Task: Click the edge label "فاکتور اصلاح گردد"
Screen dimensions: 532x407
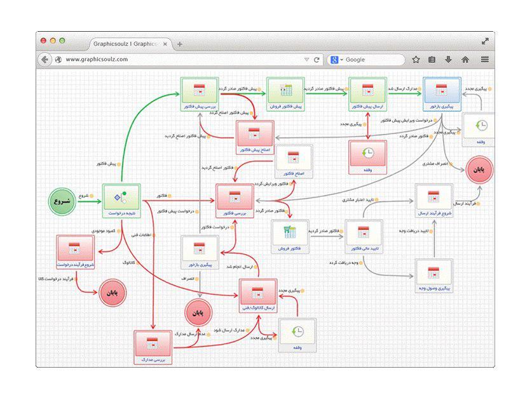Action: click(x=217, y=168)
